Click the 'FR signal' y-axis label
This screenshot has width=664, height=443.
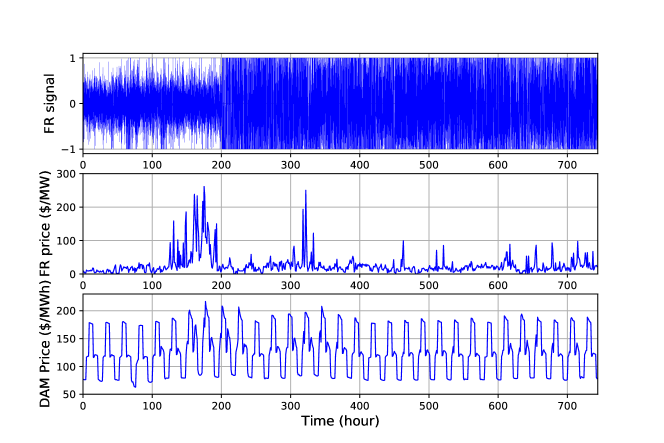[x=50, y=104]
